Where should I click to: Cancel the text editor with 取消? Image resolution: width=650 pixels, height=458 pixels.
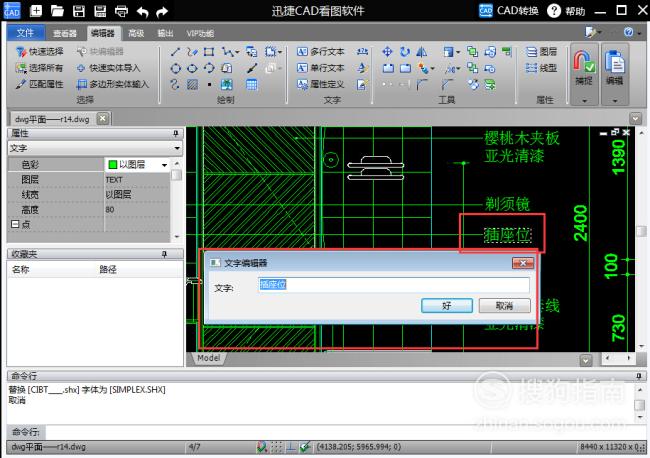coord(504,306)
